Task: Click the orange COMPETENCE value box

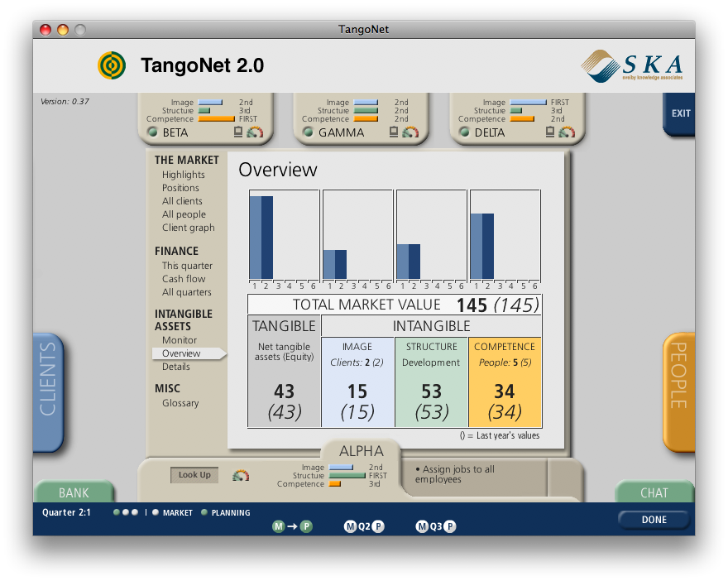Action: tap(504, 382)
